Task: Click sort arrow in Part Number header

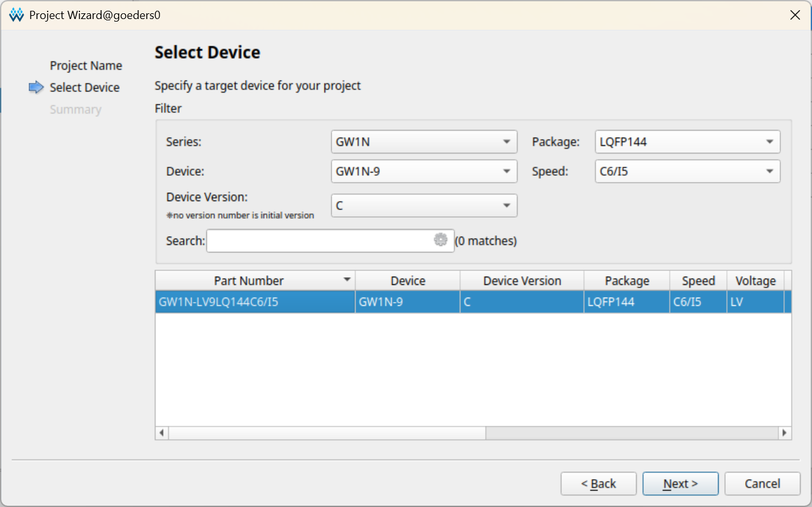Action: pos(347,280)
